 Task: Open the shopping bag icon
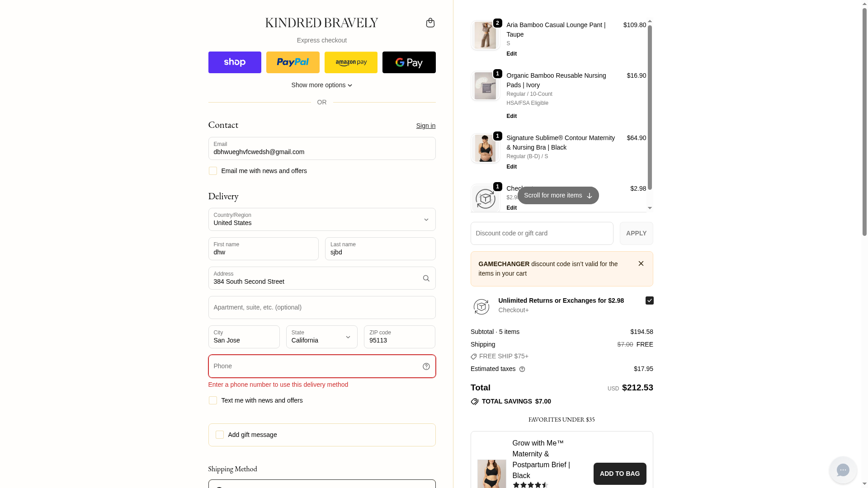click(430, 23)
